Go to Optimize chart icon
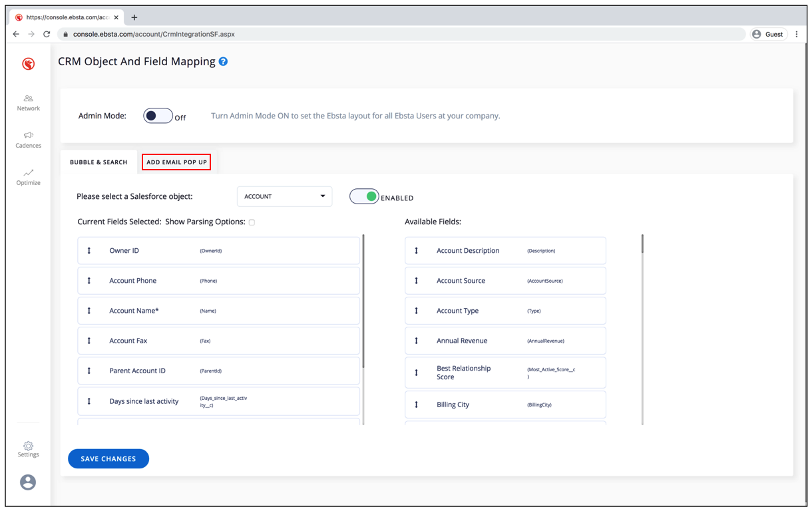This screenshot has width=812, height=511. (28, 173)
